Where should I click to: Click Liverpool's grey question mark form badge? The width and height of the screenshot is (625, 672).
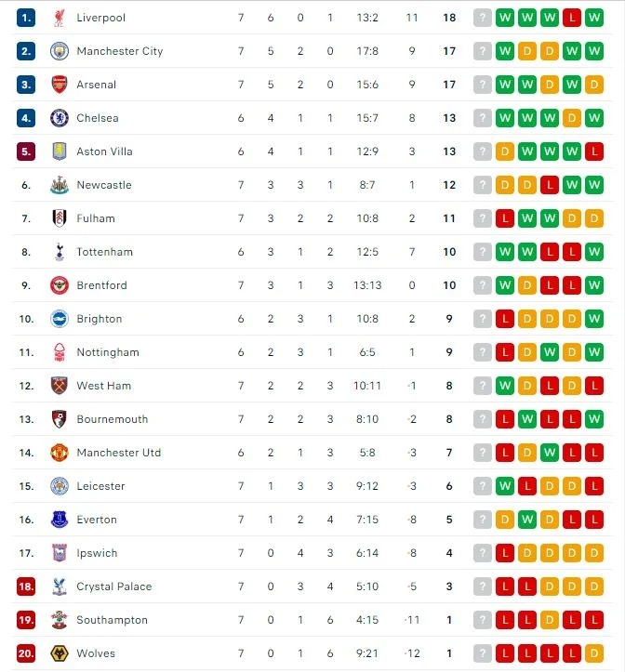click(x=482, y=18)
